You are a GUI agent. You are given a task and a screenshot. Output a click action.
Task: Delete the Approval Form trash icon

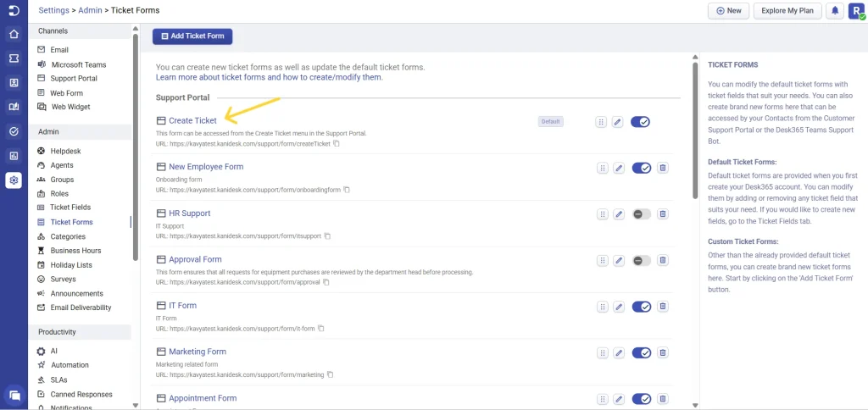click(x=663, y=260)
